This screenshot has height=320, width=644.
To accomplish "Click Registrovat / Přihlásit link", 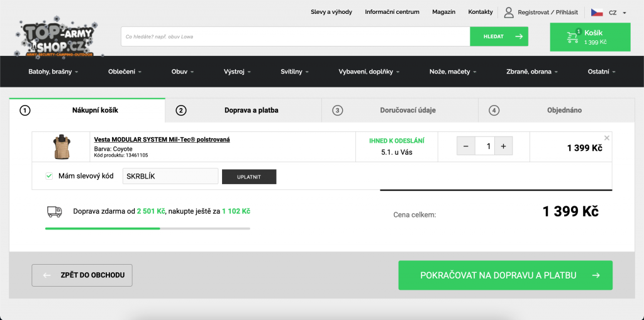I will (548, 13).
